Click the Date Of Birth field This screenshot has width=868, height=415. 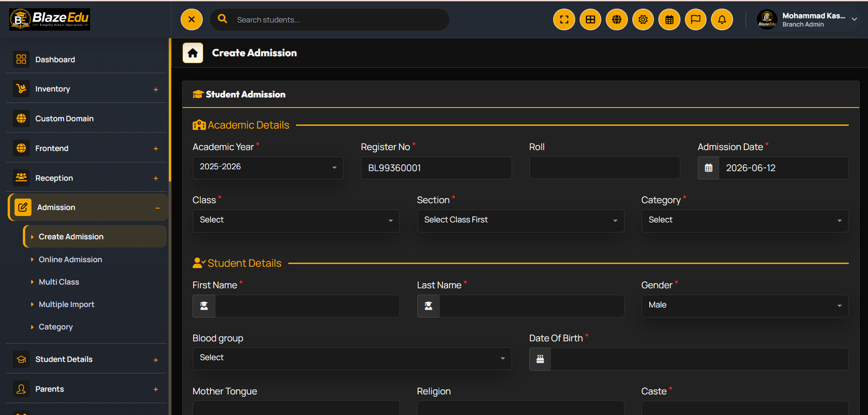click(699, 359)
